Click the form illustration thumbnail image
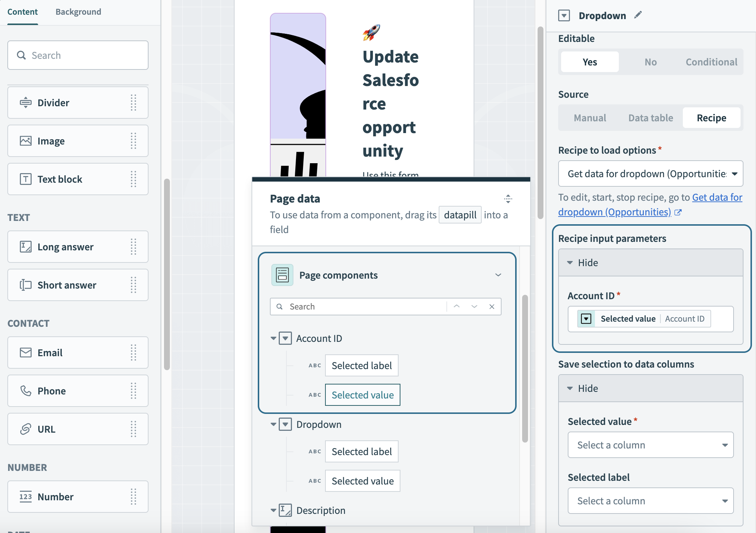This screenshot has width=756, height=533. coord(298,95)
